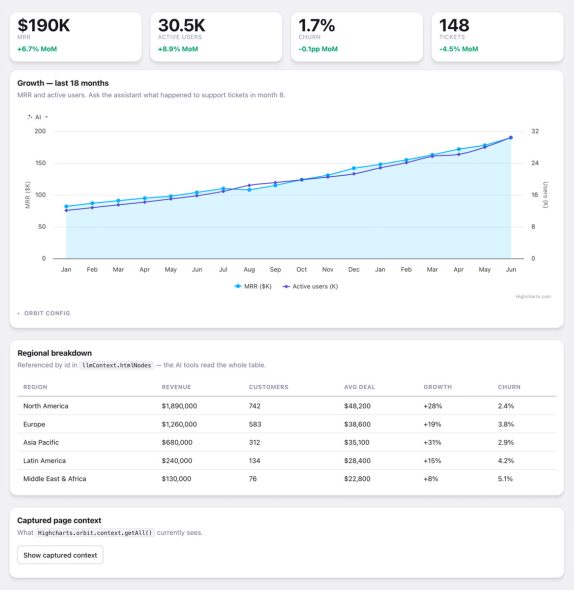
Task: Select the 30.5K Active Users card
Action: click(216, 37)
